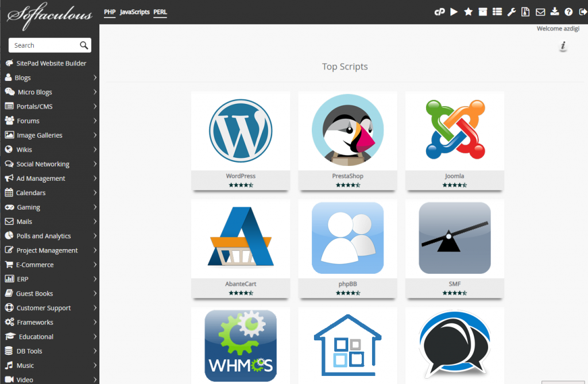Expand the Wikis chevron

(95, 150)
